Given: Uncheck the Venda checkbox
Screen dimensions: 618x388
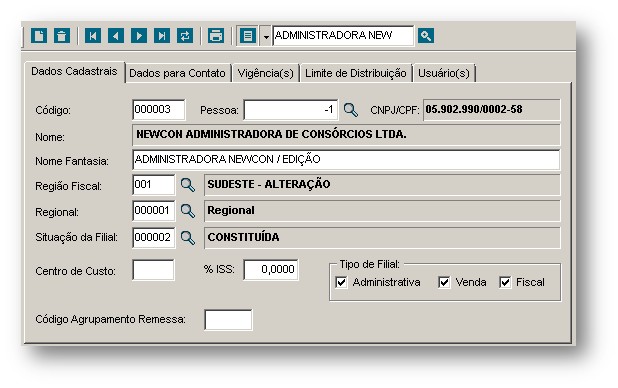Looking at the screenshot, I should click(x=444, y=282).
